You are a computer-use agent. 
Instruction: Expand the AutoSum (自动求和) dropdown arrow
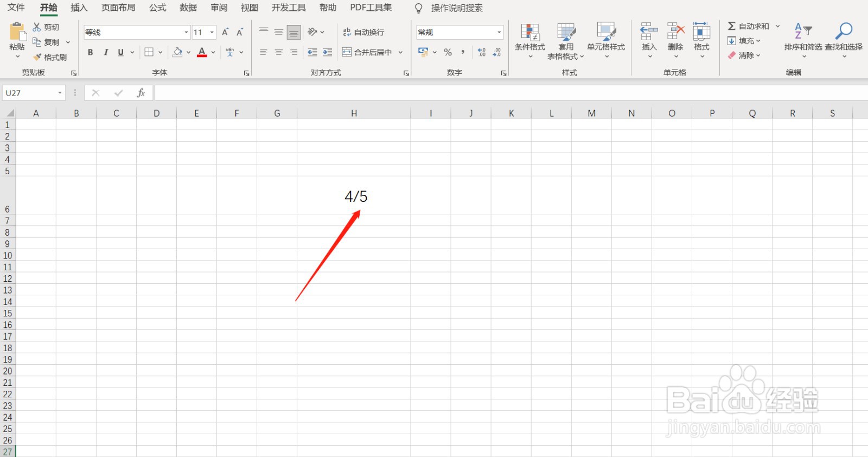point(777,26)
